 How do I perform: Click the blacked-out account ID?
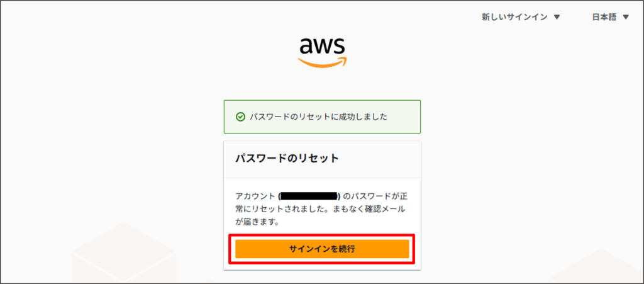coord(309,196)
